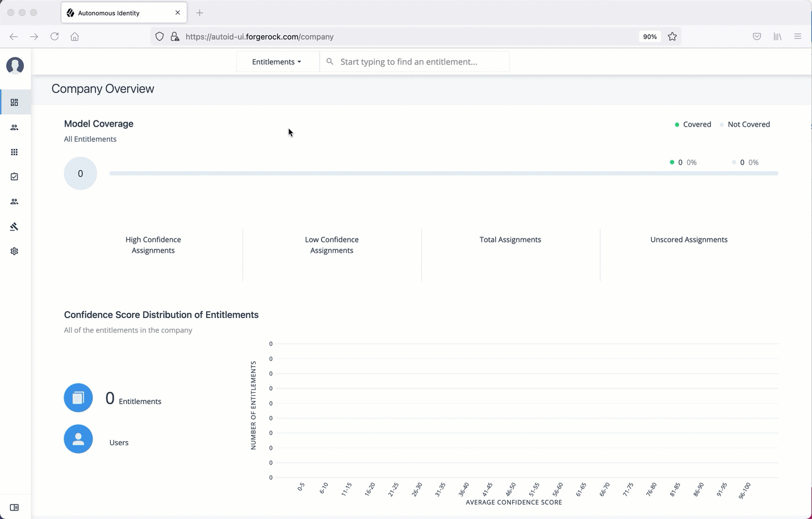Open the browser hamburger menu

(798, 37)
